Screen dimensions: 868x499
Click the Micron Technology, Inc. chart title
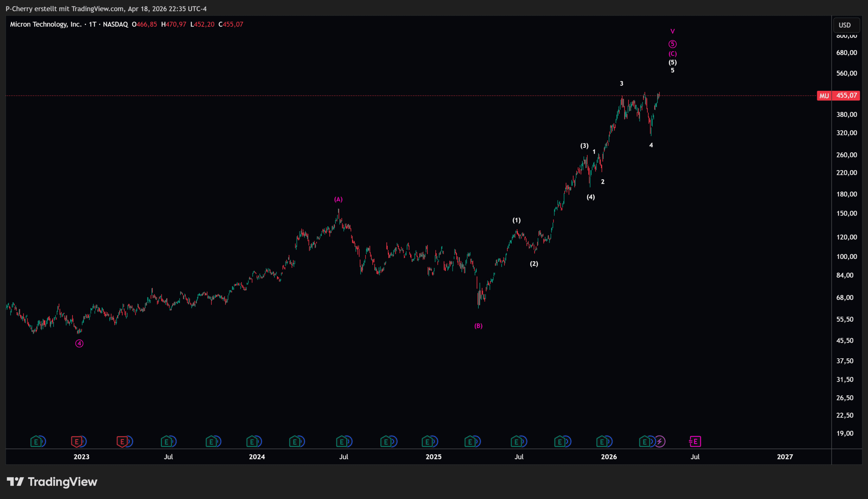pyautogui.click(x=45, y=24)
